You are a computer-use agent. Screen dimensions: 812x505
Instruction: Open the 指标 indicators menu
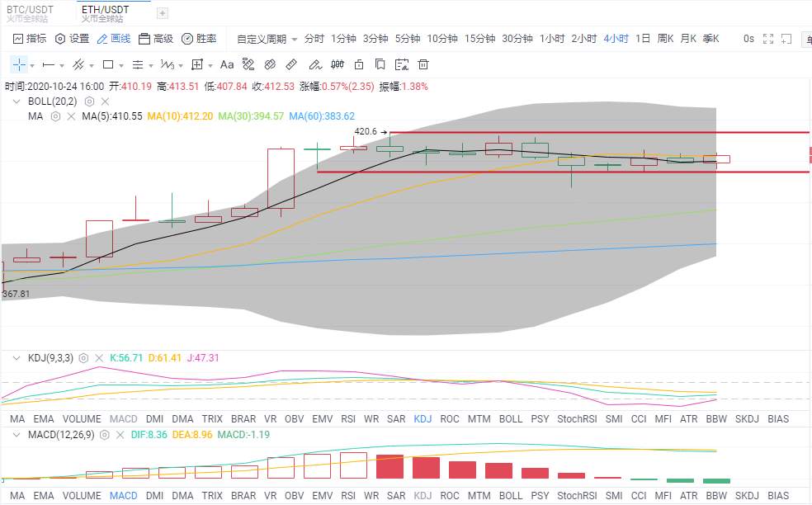30,39
